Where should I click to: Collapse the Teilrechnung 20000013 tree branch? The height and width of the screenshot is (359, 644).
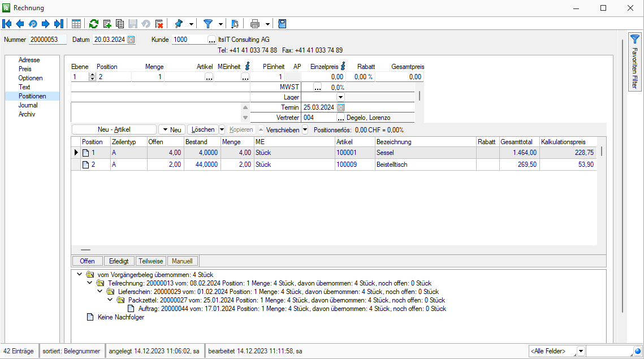tap(89, 283)
